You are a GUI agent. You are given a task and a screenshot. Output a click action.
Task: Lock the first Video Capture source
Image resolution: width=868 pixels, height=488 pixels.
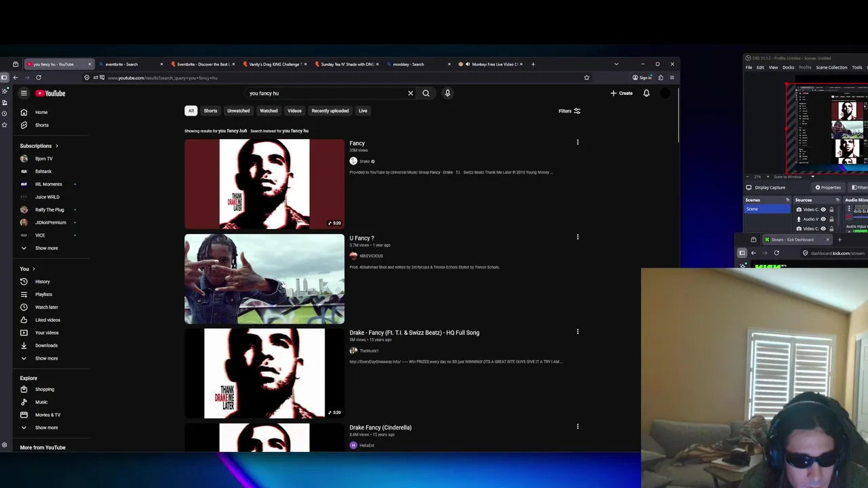coord(831,209)
